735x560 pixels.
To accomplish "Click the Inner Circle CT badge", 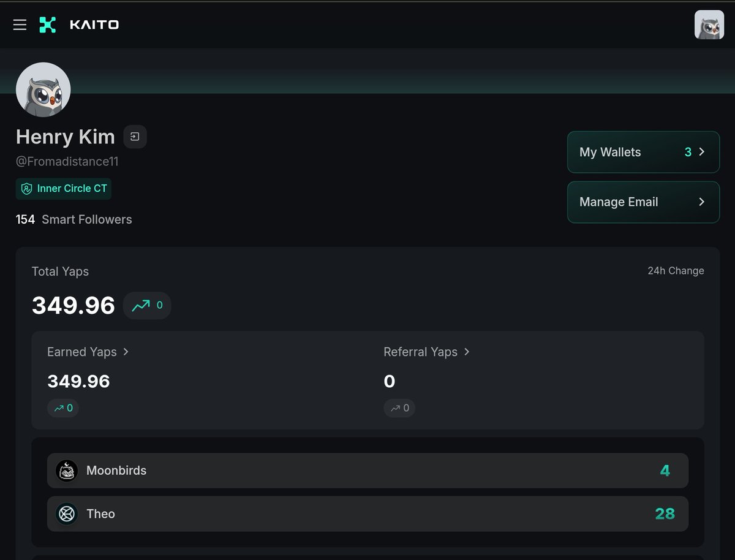I will 64,189.
